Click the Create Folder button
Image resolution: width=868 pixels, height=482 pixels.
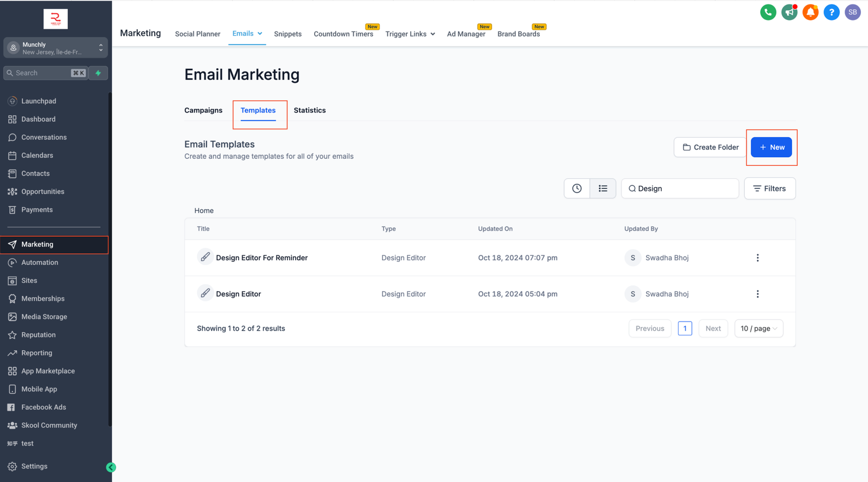(710, 147)
